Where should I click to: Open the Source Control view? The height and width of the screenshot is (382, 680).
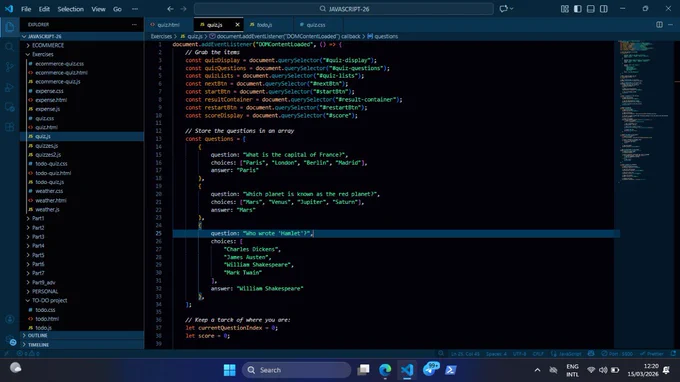pyautogui.click(x=10, y=67)
